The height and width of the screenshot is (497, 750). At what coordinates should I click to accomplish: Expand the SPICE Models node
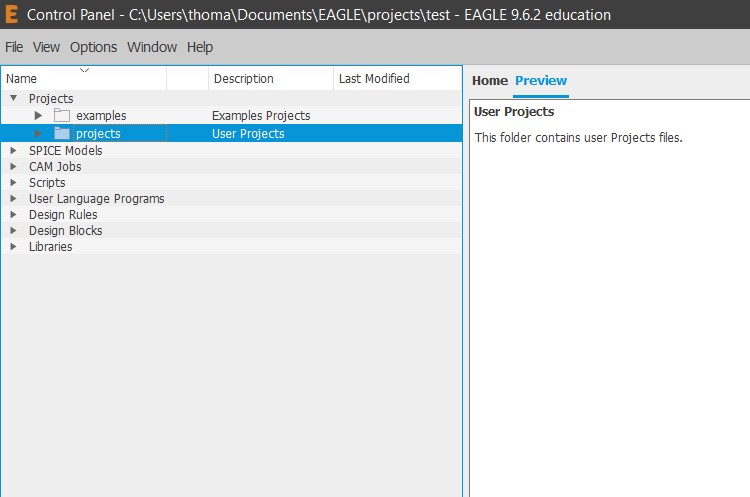[14, 151]
